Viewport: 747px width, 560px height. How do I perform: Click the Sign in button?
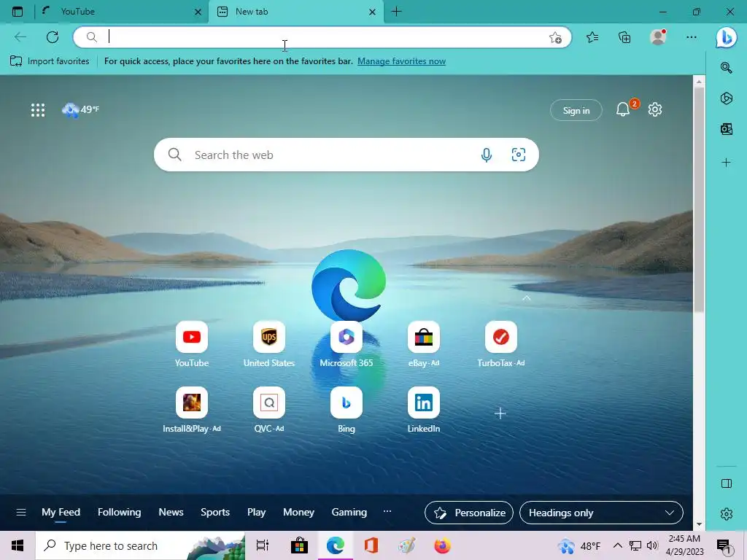coord(576,111)
